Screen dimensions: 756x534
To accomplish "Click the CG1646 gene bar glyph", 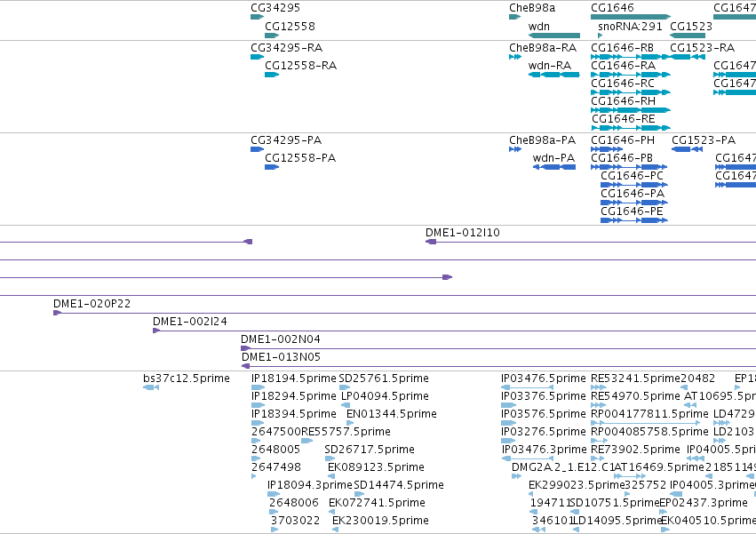I will [631, 17].
